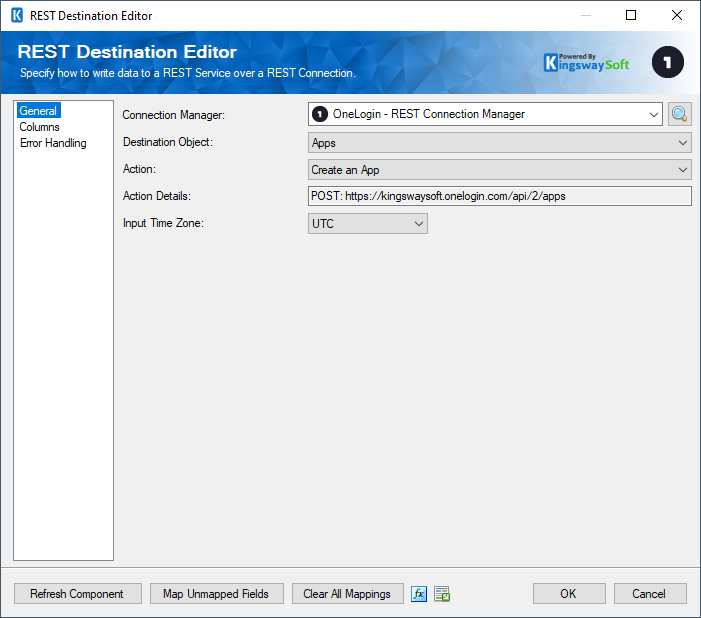
Task: Click the table icon beside fx
Action: 442,594
